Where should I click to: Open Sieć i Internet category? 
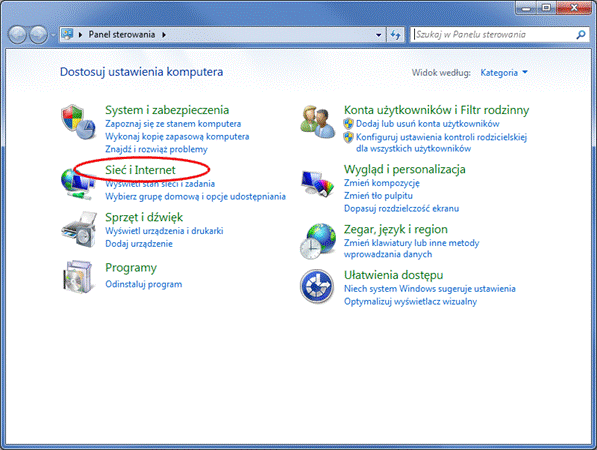[x=140, y=170]
